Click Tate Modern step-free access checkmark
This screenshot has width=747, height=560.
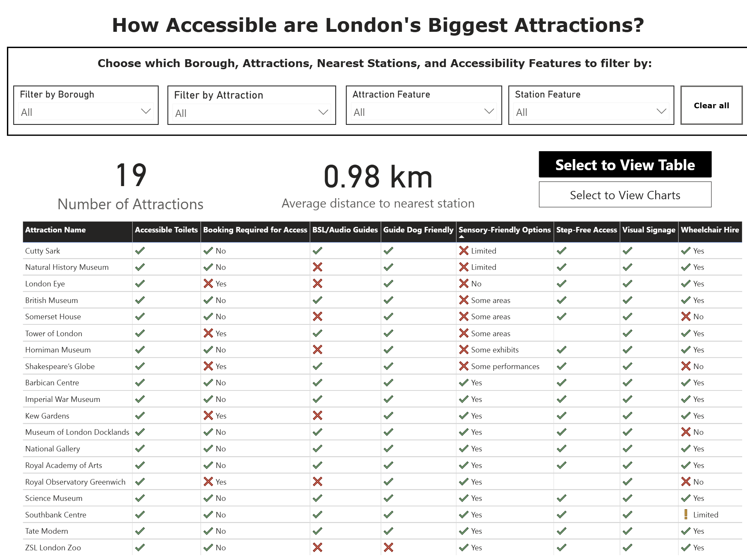pyautogui.click(x=561, y=531)
